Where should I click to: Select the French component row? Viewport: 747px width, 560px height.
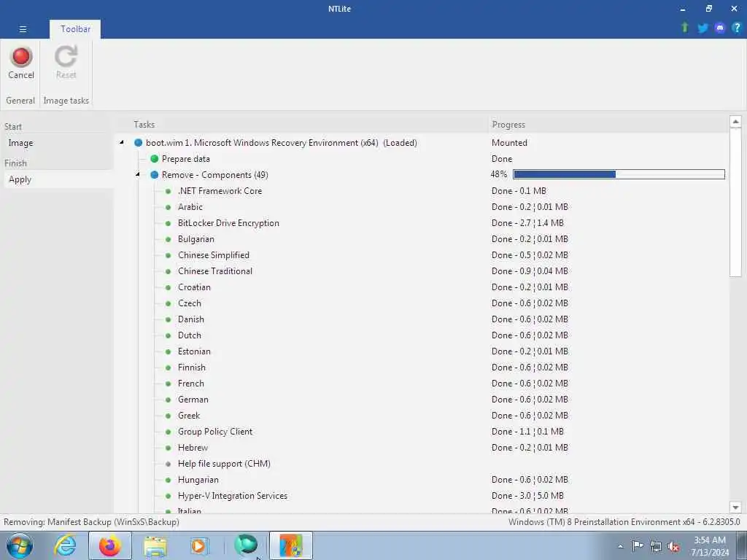[190, 384]
